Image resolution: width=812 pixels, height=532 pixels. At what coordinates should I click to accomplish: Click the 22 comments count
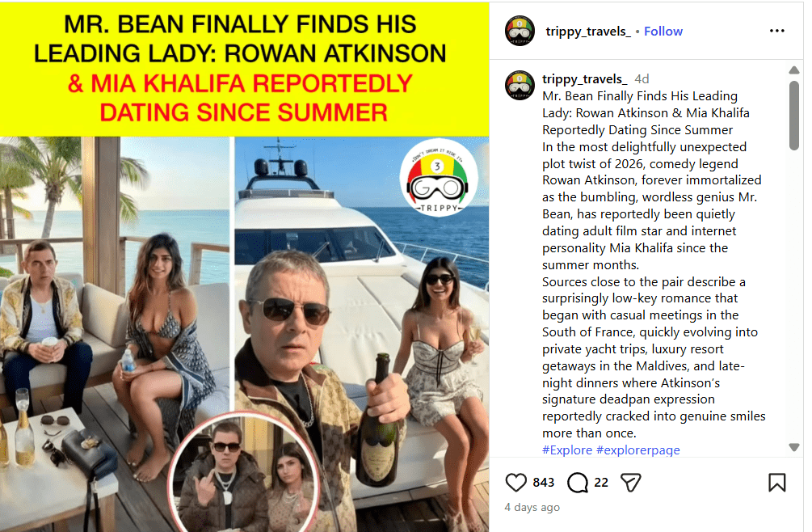click(x=600, y=482)
